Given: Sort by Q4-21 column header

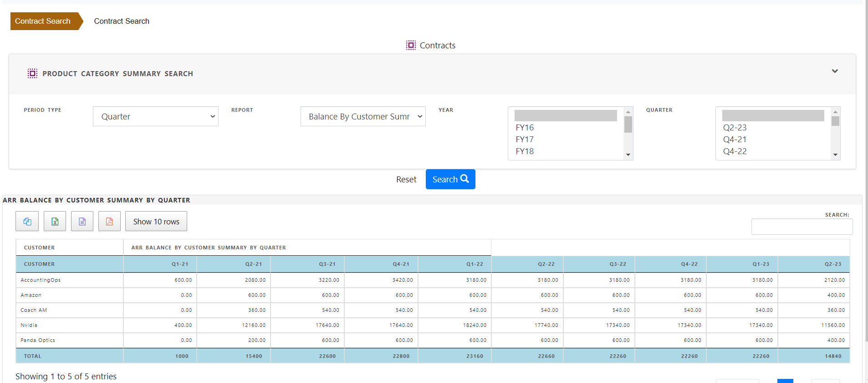Looking at the screenshot, I should point(381,264).
